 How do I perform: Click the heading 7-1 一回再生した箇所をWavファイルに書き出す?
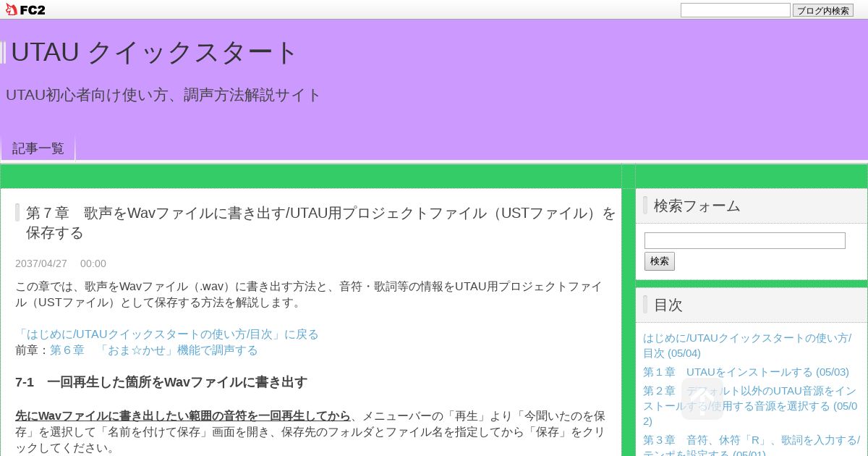pos(161,381)
